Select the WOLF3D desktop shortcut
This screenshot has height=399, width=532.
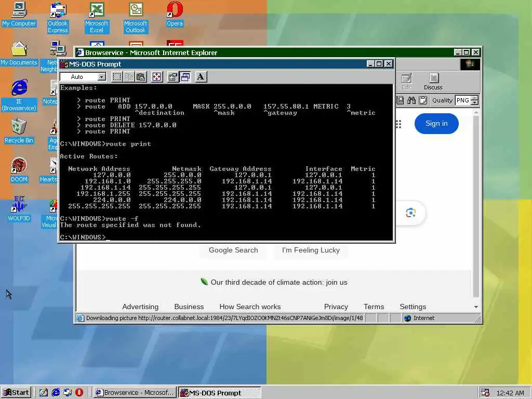(19, 209)
